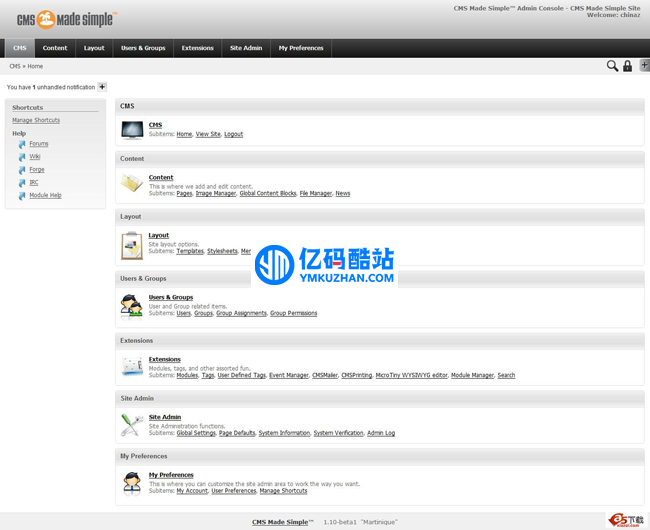650x530 pixels.
Task: Open the Tags subitem link
Action: click(x=208, y=375)
